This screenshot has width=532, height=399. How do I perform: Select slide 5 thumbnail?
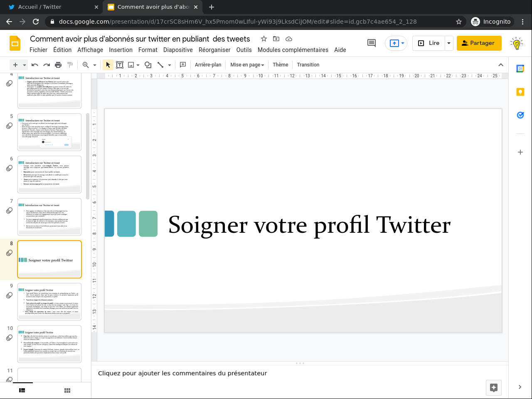click(x=49, y=132)
